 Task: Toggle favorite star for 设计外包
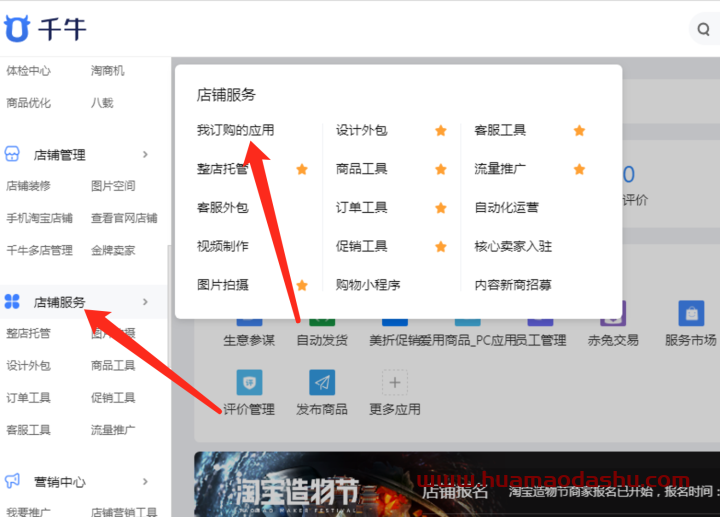click(441, 131)
